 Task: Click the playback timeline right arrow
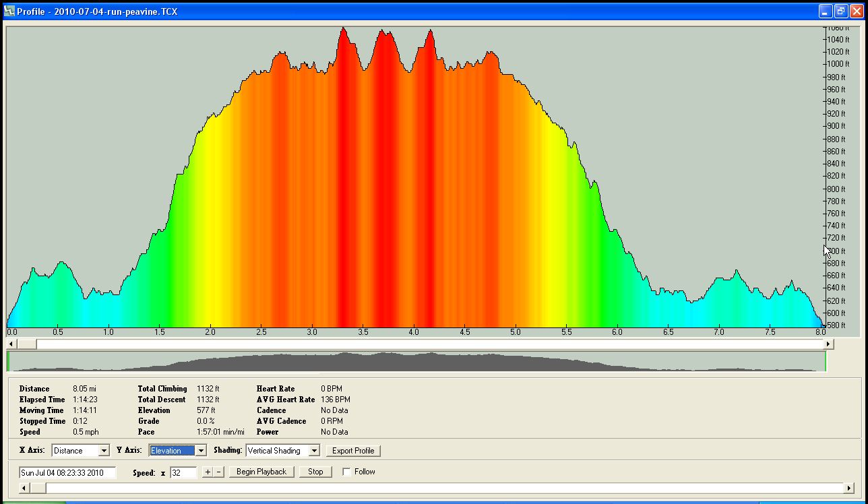848,488
